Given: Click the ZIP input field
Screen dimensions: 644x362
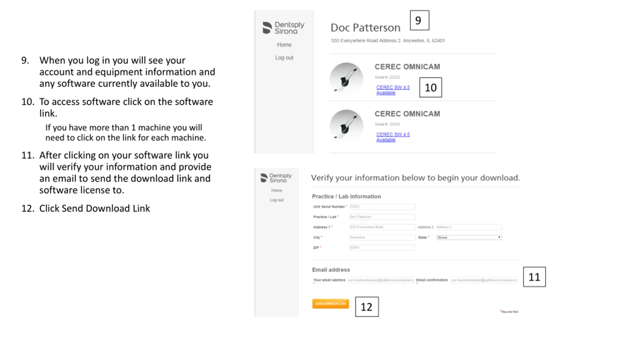Looking at the screenshot, I should pyautogui.click(x=382, y=248).
